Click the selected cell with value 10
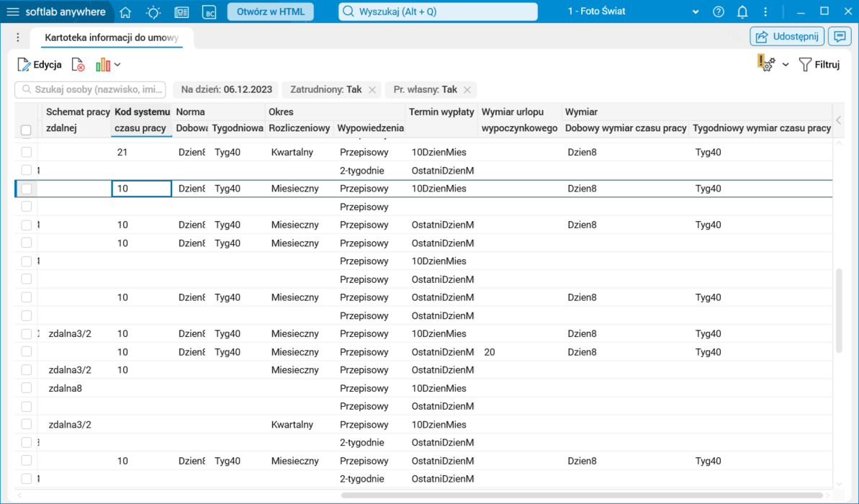 click(142, 189)
